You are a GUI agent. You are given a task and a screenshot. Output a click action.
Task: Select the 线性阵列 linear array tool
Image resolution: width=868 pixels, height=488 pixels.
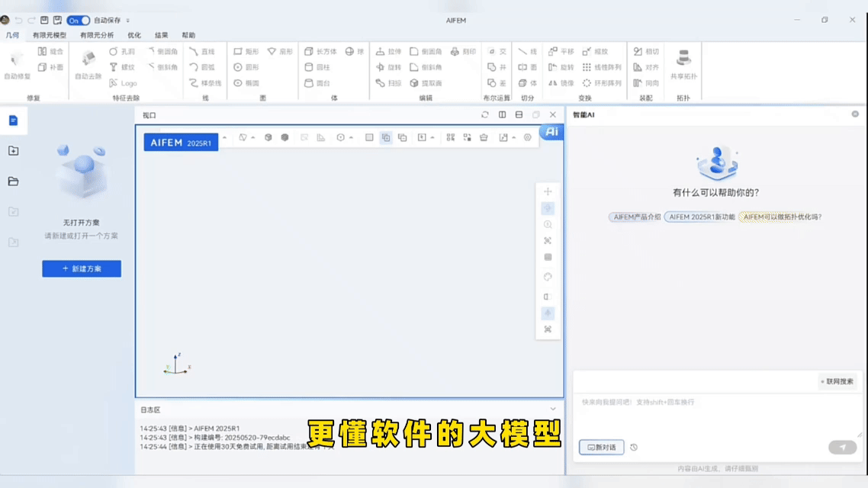[602, 68]
